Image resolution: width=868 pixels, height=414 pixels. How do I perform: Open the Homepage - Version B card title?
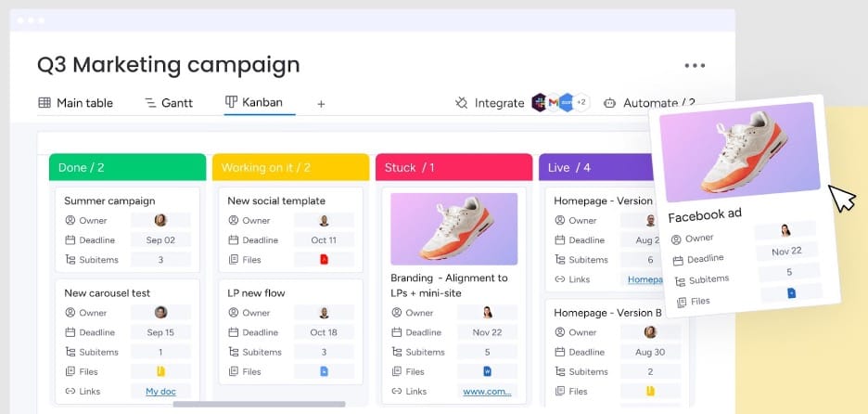(x=607, y=313)
